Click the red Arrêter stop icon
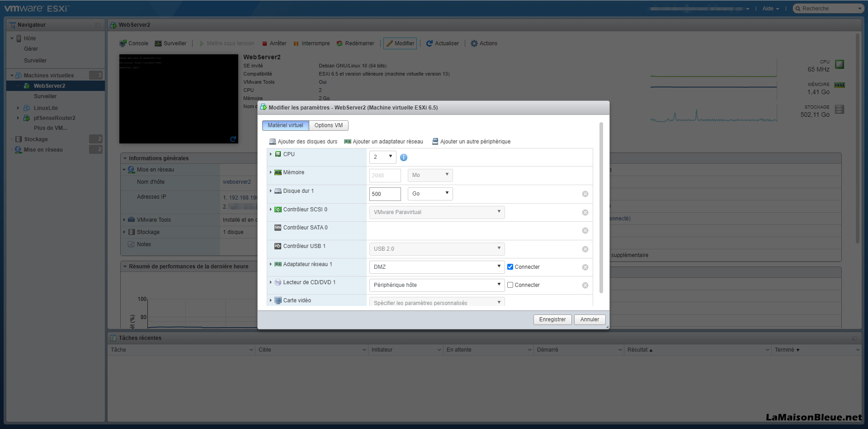Viewport: 868px width, 429px height. tap(265, 44)
